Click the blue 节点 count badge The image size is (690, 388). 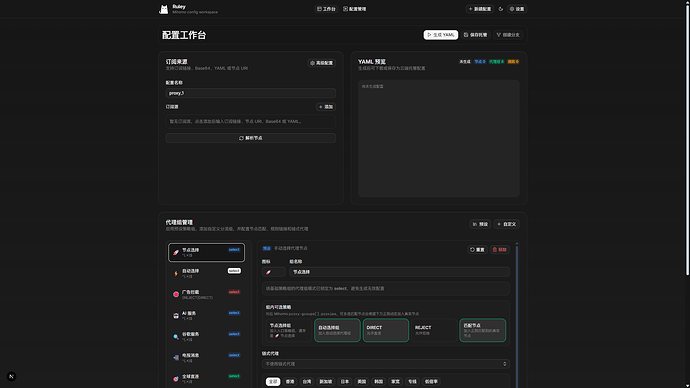click(x=480, y=62)
